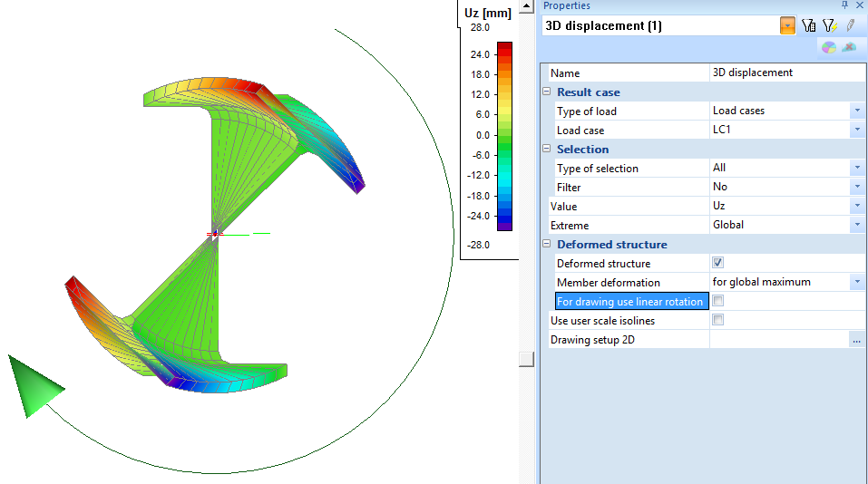Open the 3D displacement selector dropdown
The width and height of the screenshot is (868, 484).
pyautogui.click(x=786, y=26)
